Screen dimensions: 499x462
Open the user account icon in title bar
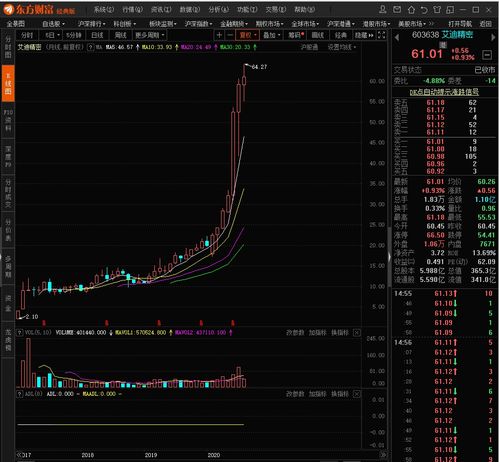click(383, 9)
